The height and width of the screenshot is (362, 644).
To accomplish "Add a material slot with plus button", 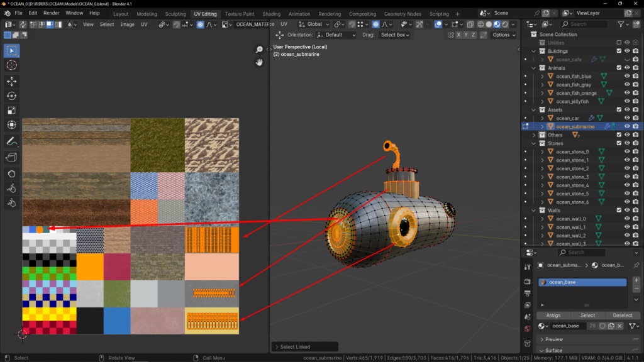I will point(636,280).
